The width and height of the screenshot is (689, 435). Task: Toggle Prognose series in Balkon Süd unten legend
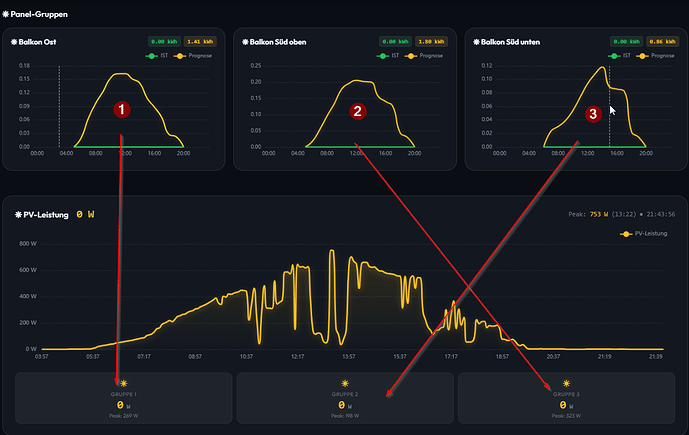click(656, 56)
